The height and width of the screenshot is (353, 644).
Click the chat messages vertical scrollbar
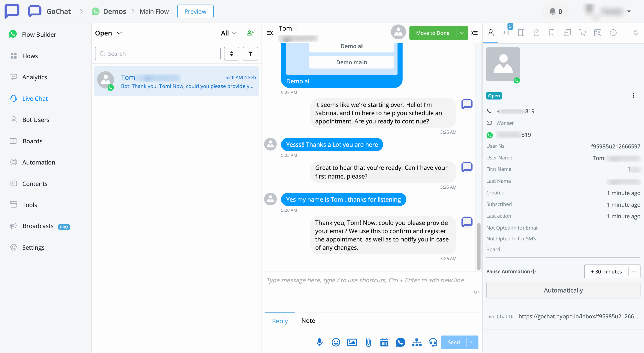(x=479, y=246)
